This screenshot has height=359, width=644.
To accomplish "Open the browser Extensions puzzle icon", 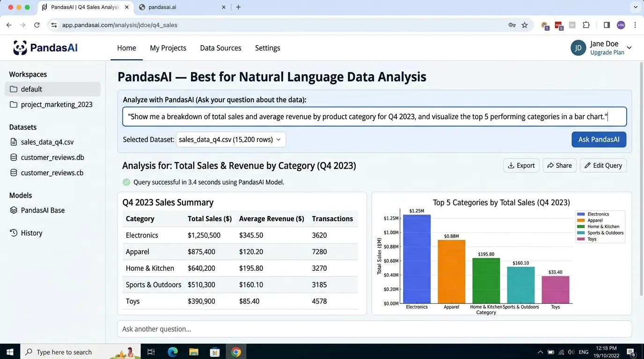I will [586, 25].
